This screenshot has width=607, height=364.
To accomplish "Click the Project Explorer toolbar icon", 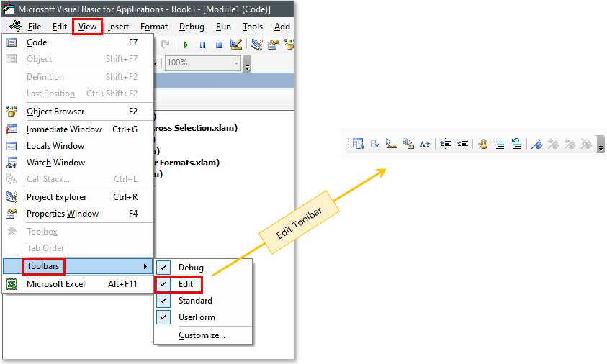I will tap(256, 45).
